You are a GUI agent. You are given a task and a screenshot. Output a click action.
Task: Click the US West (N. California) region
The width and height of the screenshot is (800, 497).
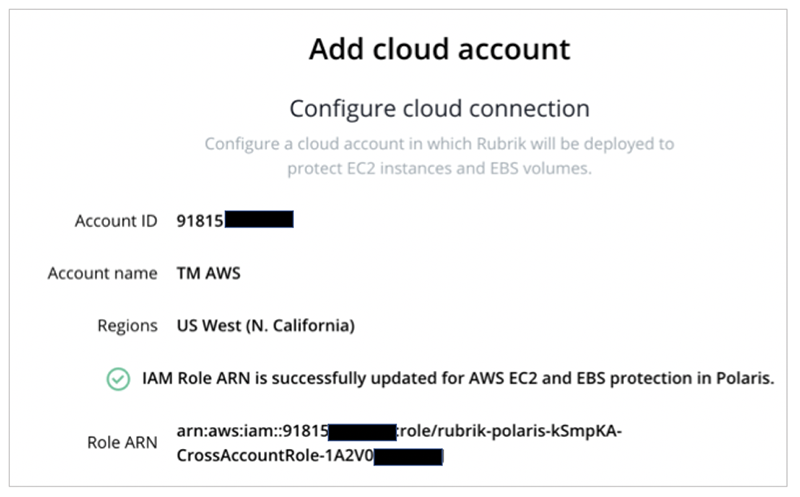pos(265,326)
